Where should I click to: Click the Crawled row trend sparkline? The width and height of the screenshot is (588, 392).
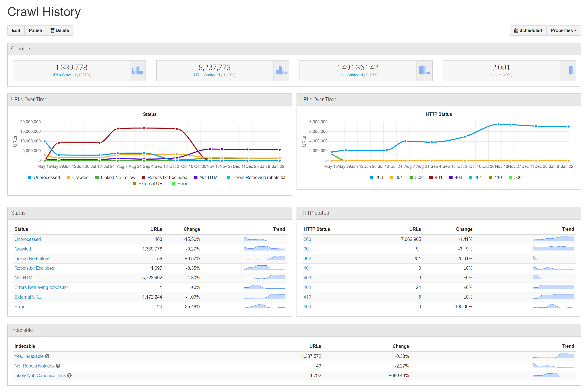pyautogui.click(x=264, y=248)
